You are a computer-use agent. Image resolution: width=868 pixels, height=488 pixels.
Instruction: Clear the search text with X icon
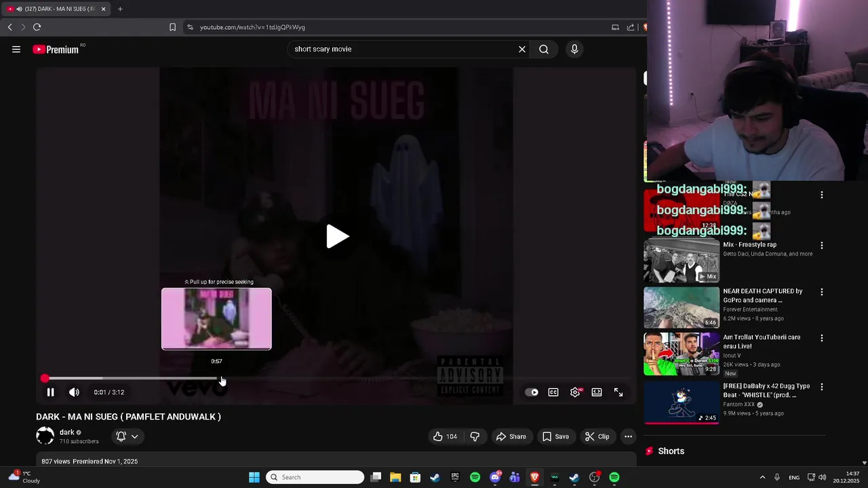pyautogui.click(x=522, y=49)
